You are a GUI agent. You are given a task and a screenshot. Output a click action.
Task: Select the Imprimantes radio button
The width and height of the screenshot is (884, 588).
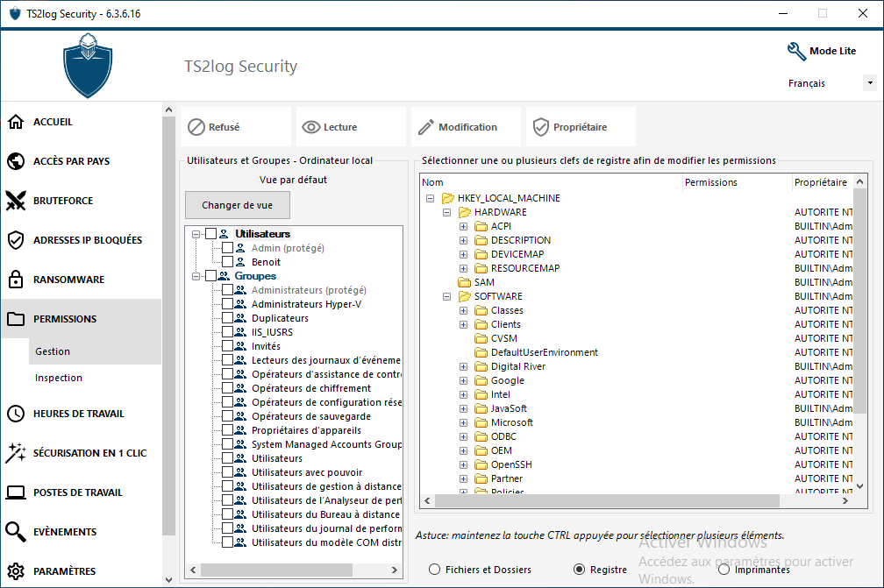click(x=724, y=570)
